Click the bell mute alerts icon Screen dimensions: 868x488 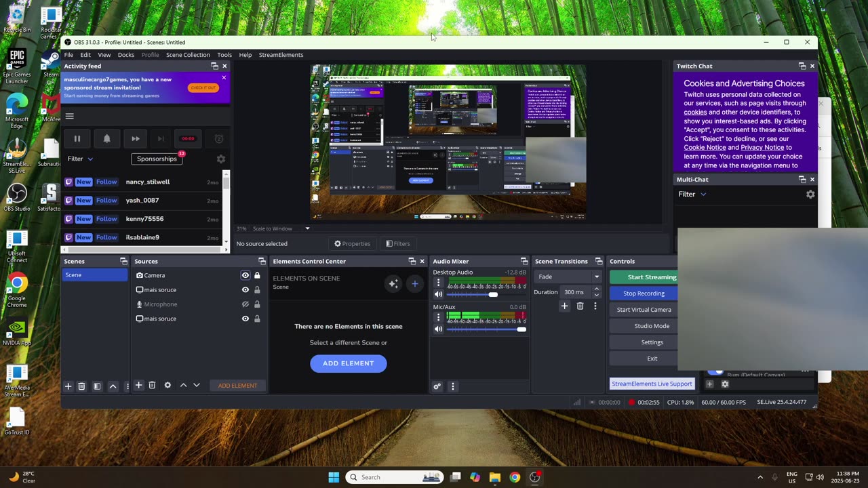[106, 139]
